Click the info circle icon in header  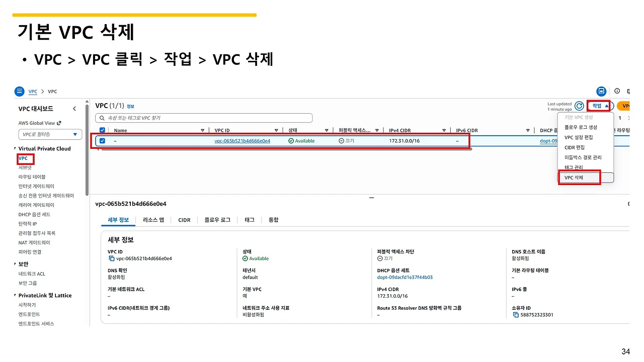pyautogui.click(x=617, y=91)
